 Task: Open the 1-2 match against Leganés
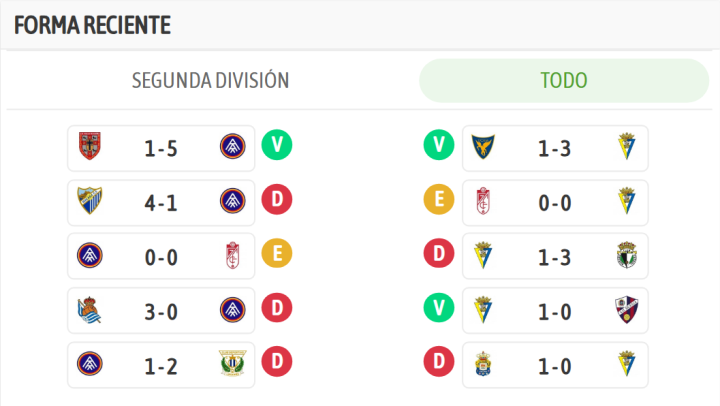[161, 364]
